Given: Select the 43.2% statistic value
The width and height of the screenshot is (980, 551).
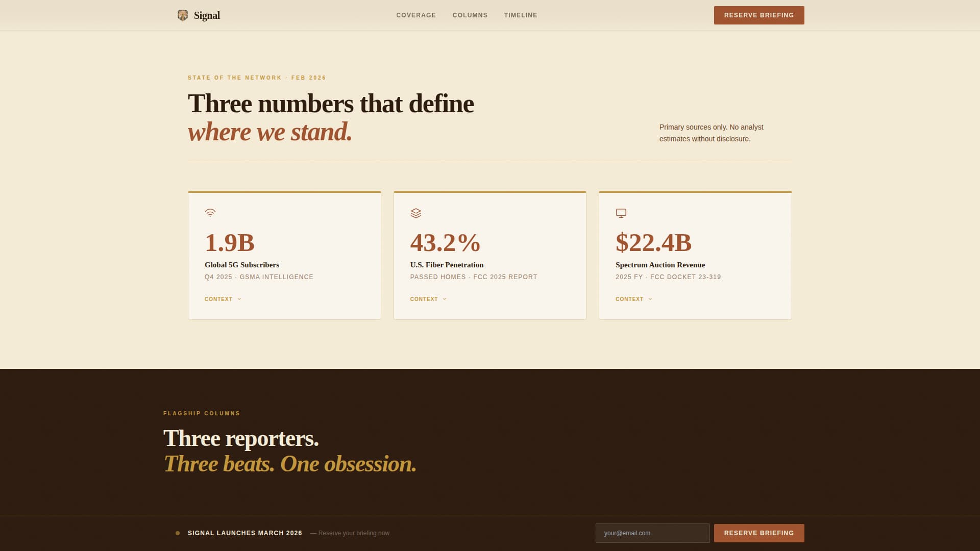Looking at the screenshot, I should (x=446, y=242).
